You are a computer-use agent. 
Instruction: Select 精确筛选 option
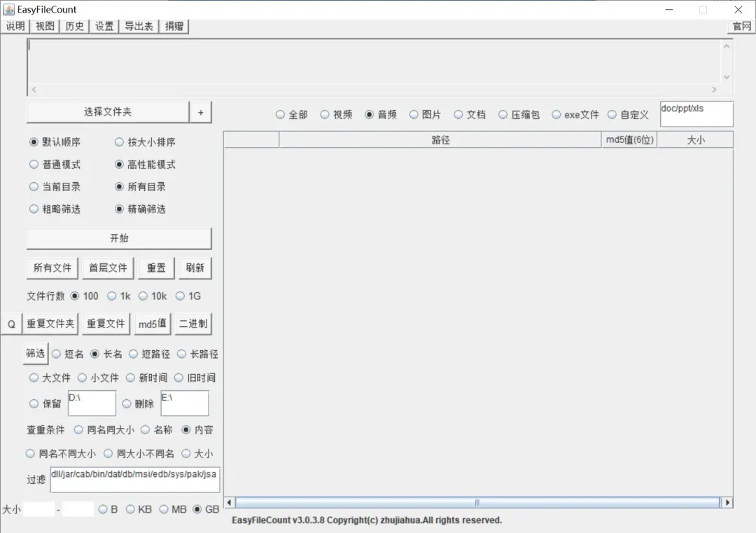point(140,209)
